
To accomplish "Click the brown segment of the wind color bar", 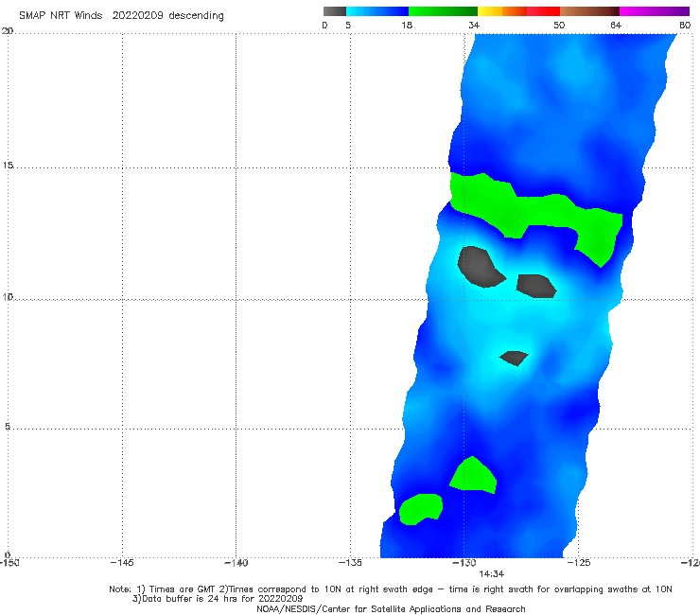I will [x=589, y=11].
